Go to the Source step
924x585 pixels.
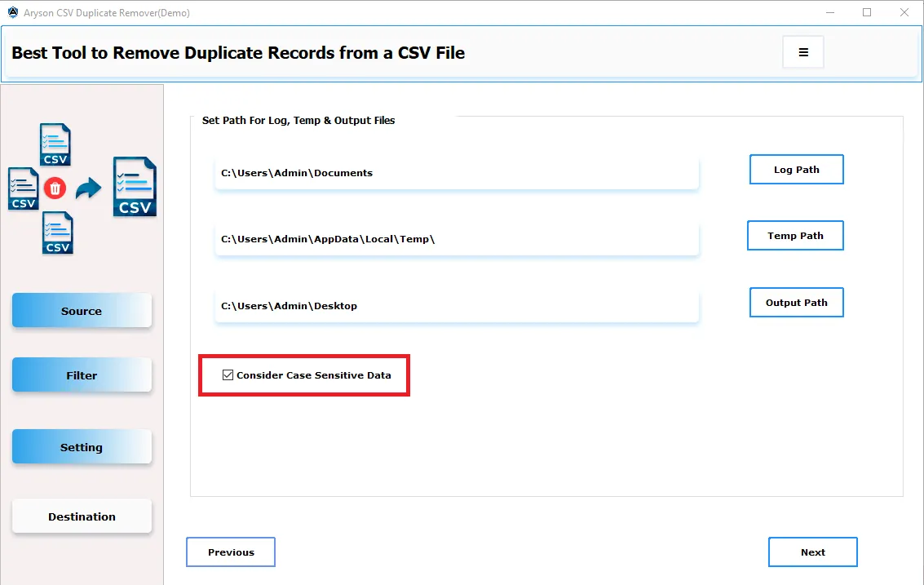82,311
